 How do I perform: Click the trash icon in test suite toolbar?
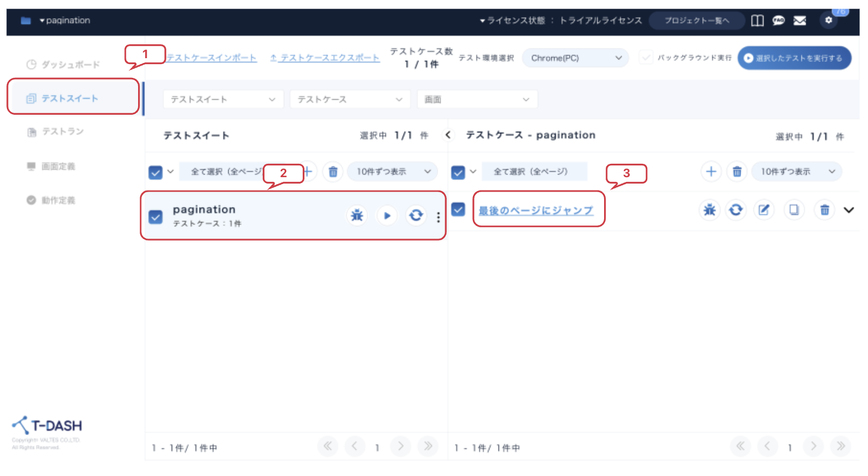[x=333, y=171]
